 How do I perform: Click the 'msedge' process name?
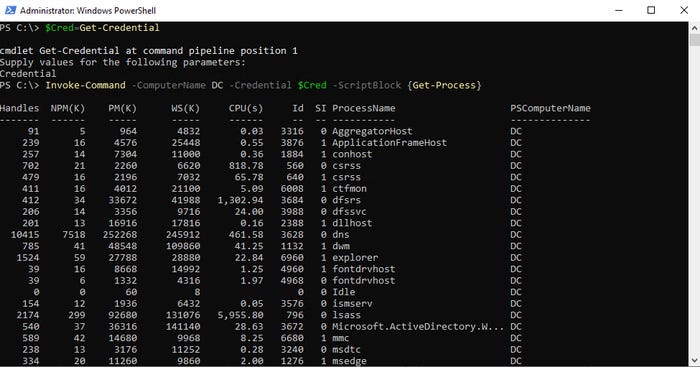(x=350, y=361)
